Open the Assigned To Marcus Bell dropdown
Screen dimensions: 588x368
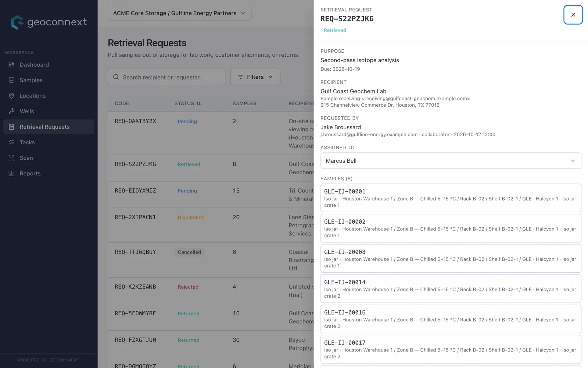[x=451, y=161]
